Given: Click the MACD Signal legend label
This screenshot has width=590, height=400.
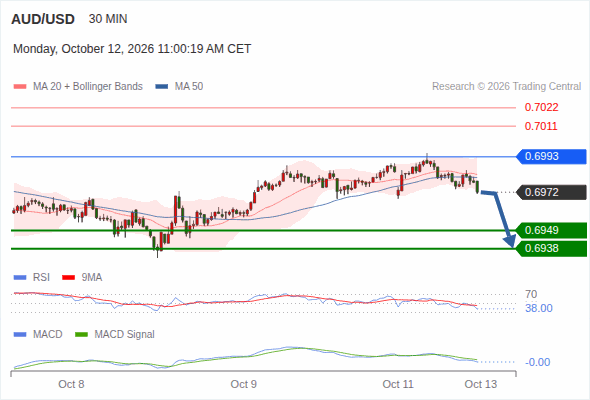Looking at the screenshot, I should click(125, 335).
